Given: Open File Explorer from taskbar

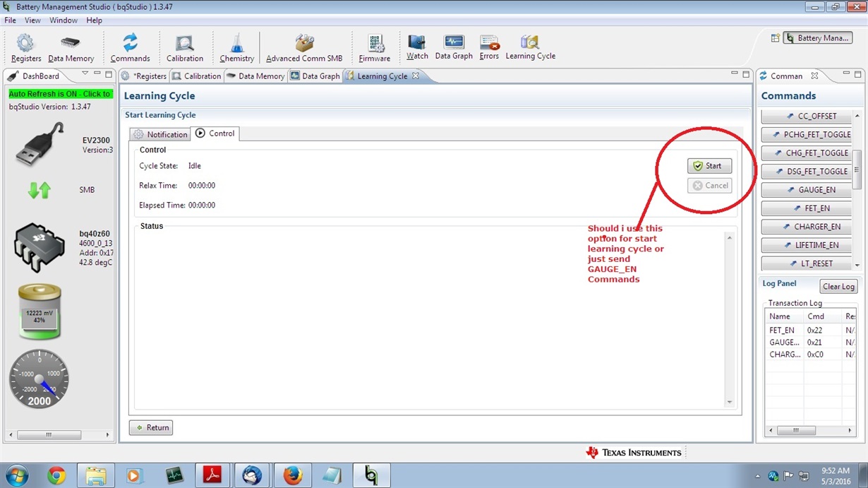Looking at the screenshot, I should pyautogui.click(x=96, y=476).
